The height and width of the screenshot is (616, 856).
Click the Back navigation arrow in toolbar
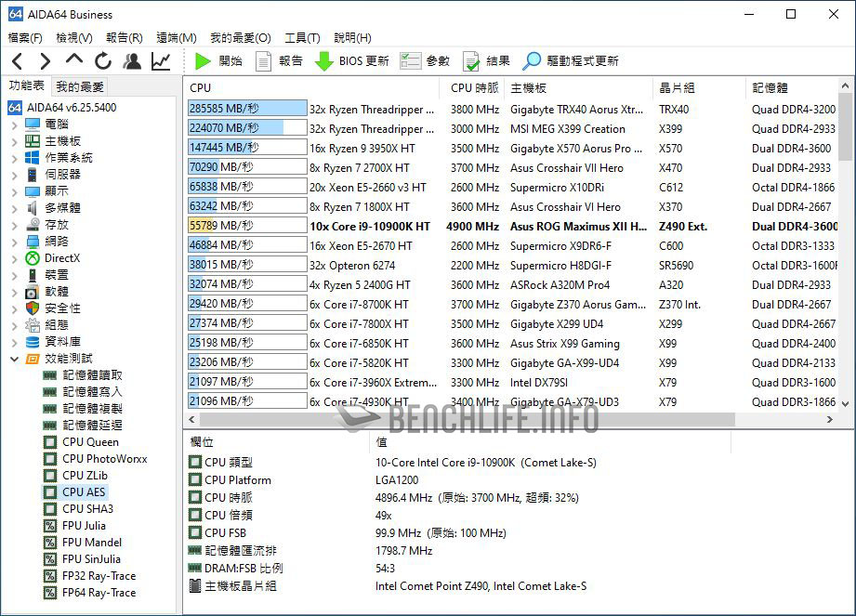pos(18,61)
